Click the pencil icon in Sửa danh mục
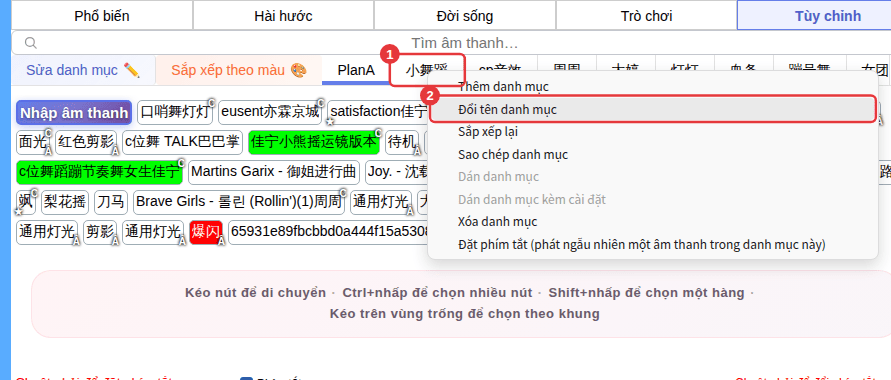The image size is (891, 380). click(131, 70)
